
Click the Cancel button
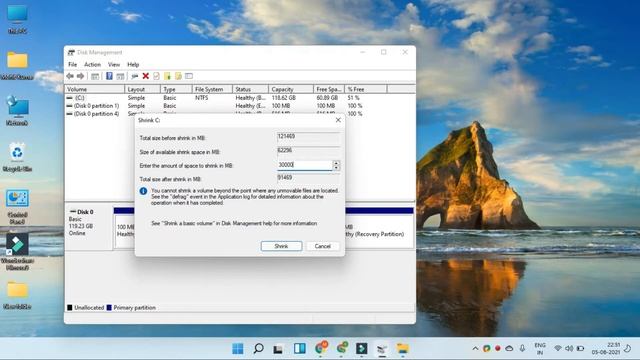click(x=322, y=246)
